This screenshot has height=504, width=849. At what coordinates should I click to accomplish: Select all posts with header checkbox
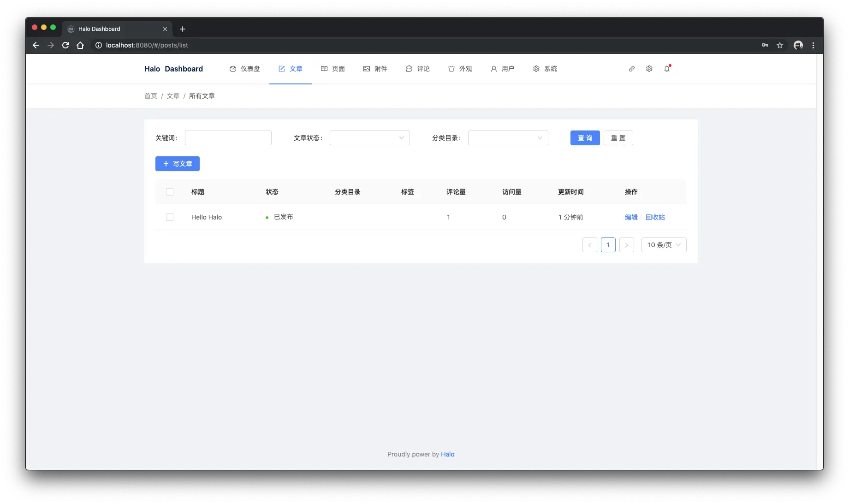[x=170, y=192]
